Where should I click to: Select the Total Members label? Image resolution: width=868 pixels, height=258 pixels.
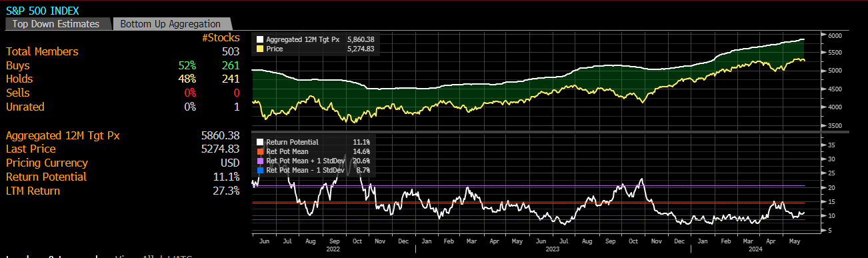[42, 51]
